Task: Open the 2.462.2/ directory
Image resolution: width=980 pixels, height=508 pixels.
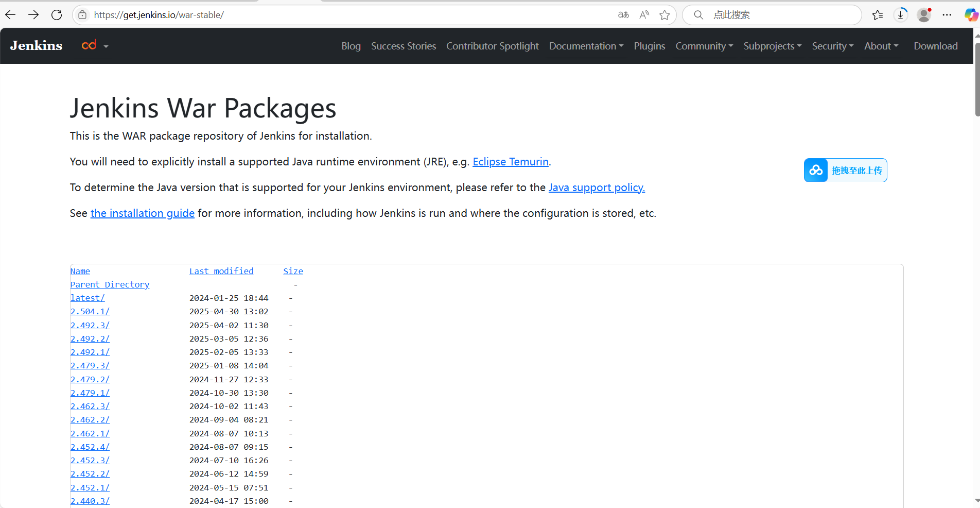Action: (90, 419)
